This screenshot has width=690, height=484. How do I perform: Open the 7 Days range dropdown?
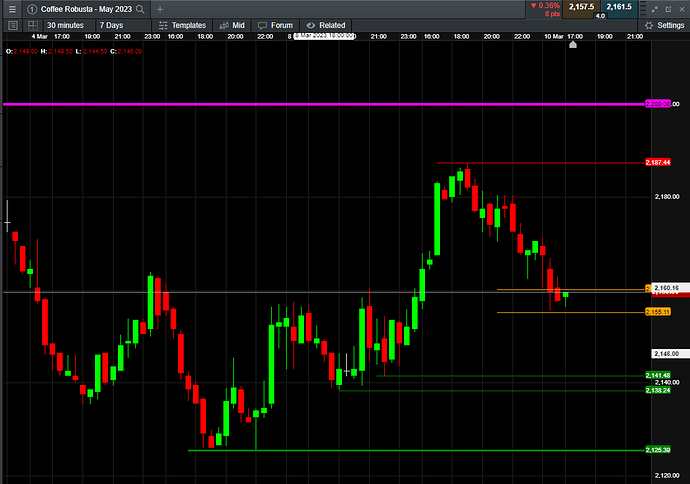coord(112,26)
